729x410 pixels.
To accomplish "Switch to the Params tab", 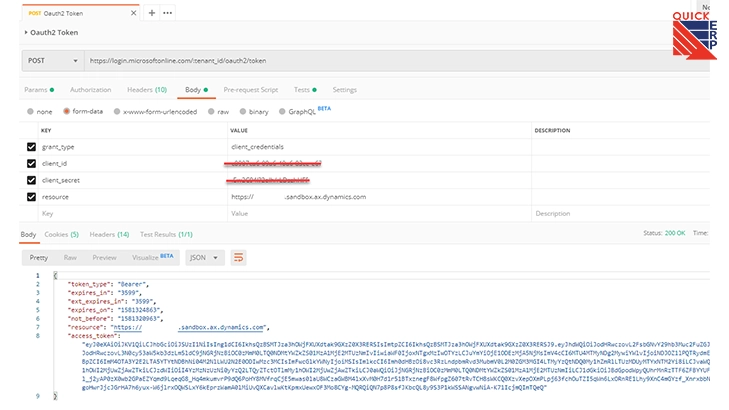I will 39,90.
